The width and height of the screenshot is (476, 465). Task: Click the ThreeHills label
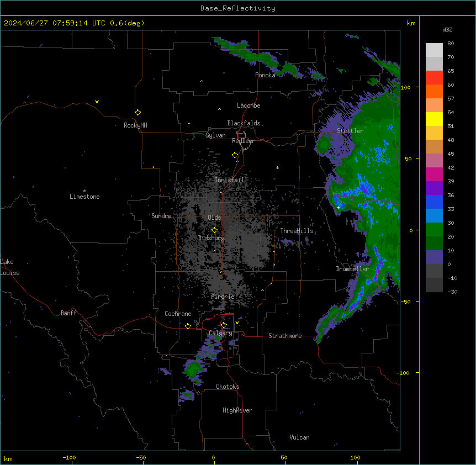297,231
